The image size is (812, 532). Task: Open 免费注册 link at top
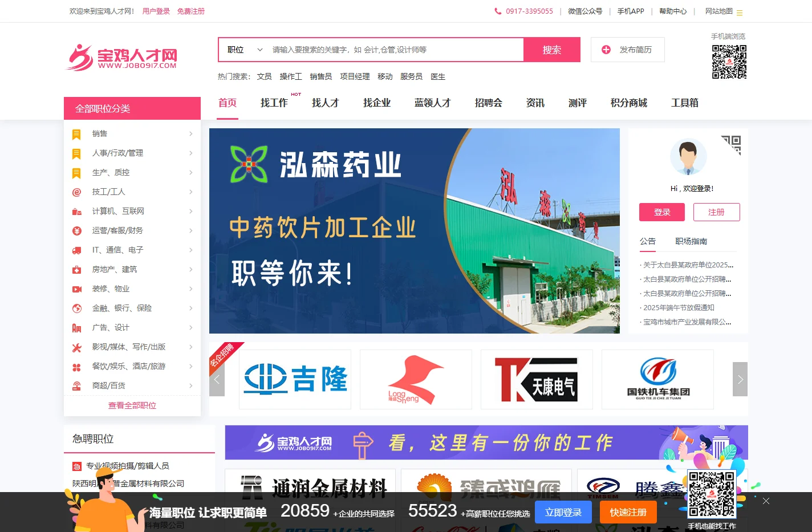[191, 11]
